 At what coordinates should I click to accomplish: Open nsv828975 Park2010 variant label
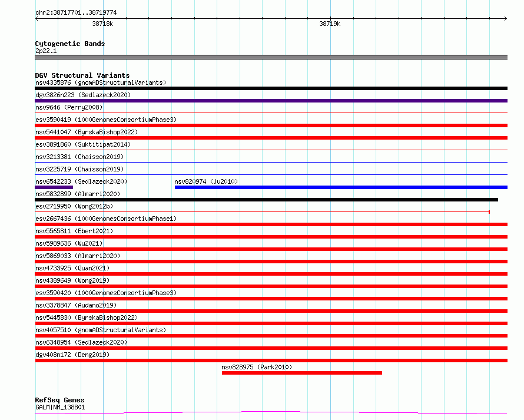pyautogui.click(x=257, y=367)
